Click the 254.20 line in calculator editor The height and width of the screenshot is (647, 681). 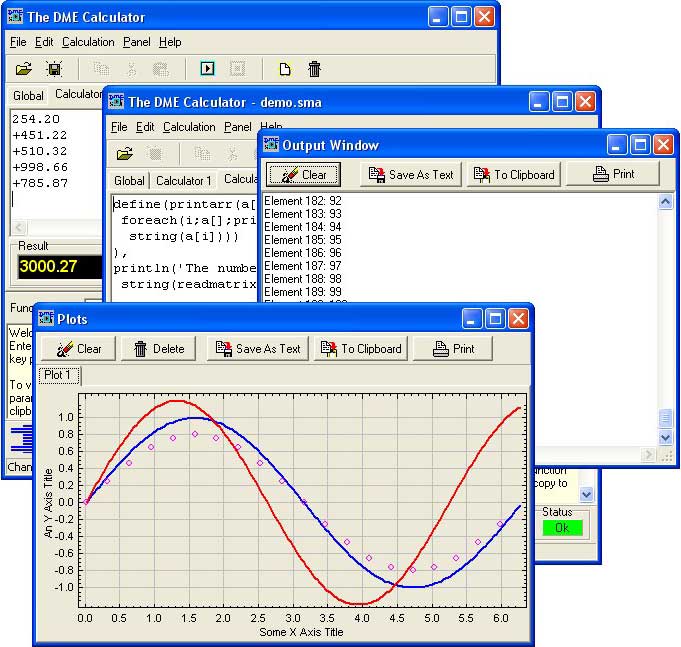pyautogui.click(x=36, y=119)
